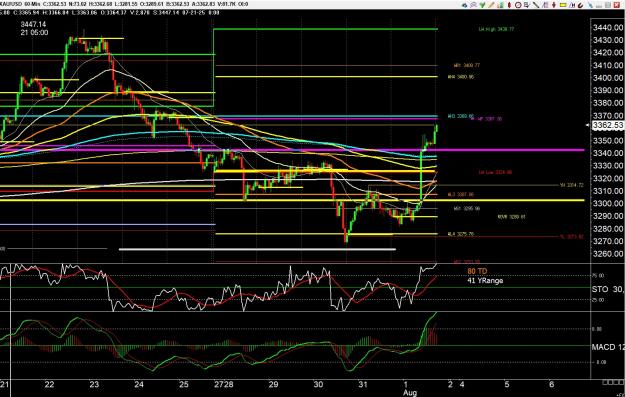Click the MACD 12 indicator label
625x397 pixels.
608,347
